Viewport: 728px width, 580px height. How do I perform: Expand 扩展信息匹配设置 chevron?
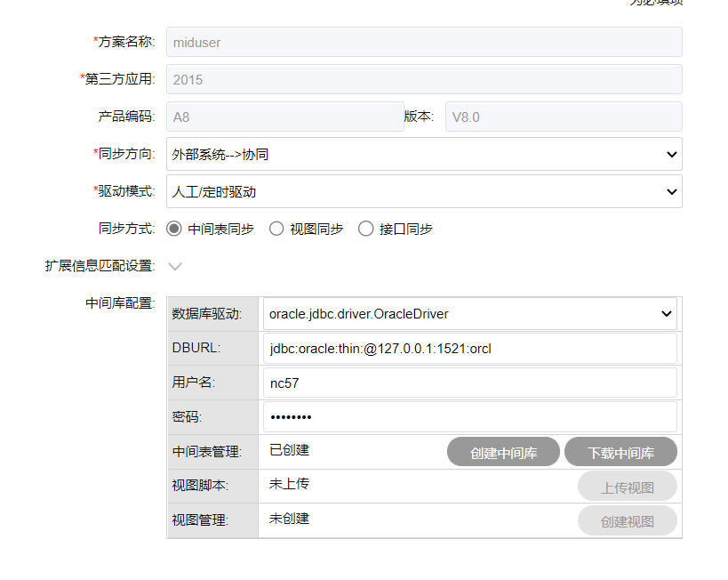click(x=175, y=266)
